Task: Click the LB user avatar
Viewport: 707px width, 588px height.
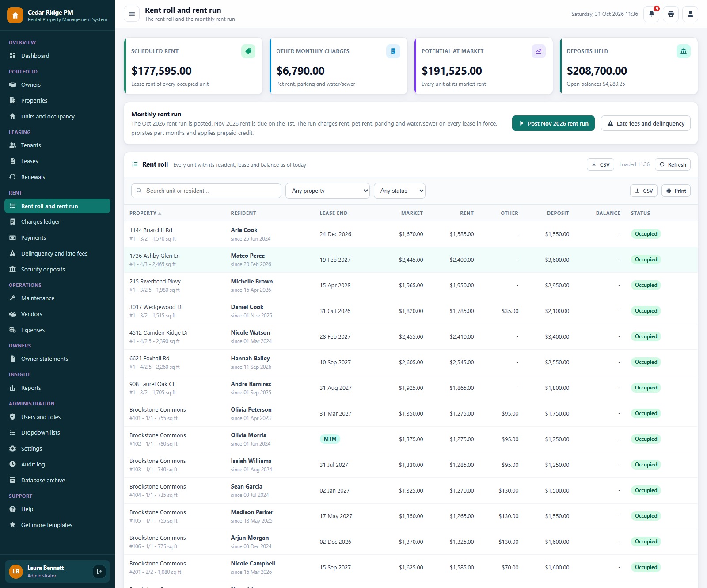Action: click(x=16, y=571)
